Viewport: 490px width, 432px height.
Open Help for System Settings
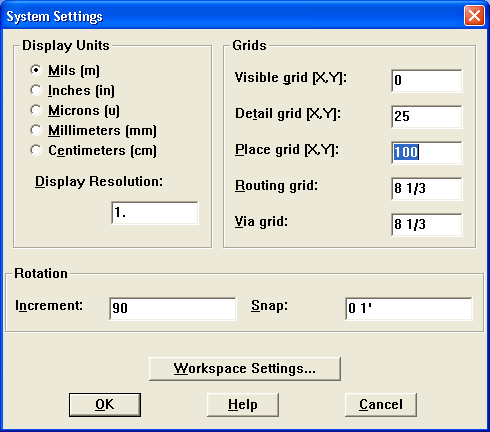click(x=243, y=405)
